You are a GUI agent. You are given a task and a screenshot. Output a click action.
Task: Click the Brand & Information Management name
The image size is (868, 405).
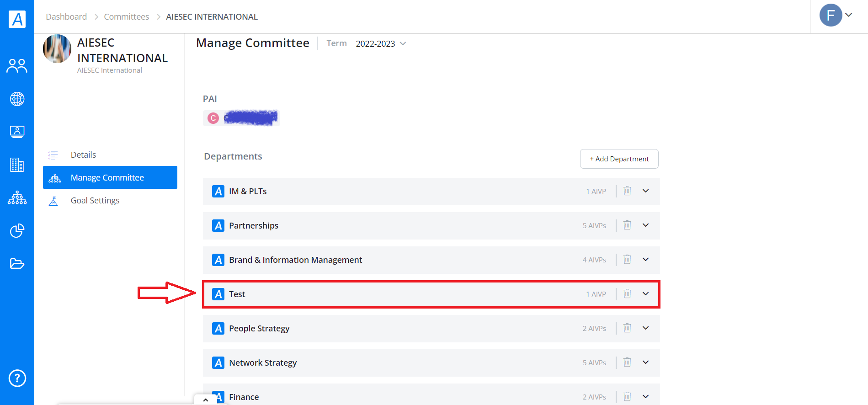pos(295,260)
